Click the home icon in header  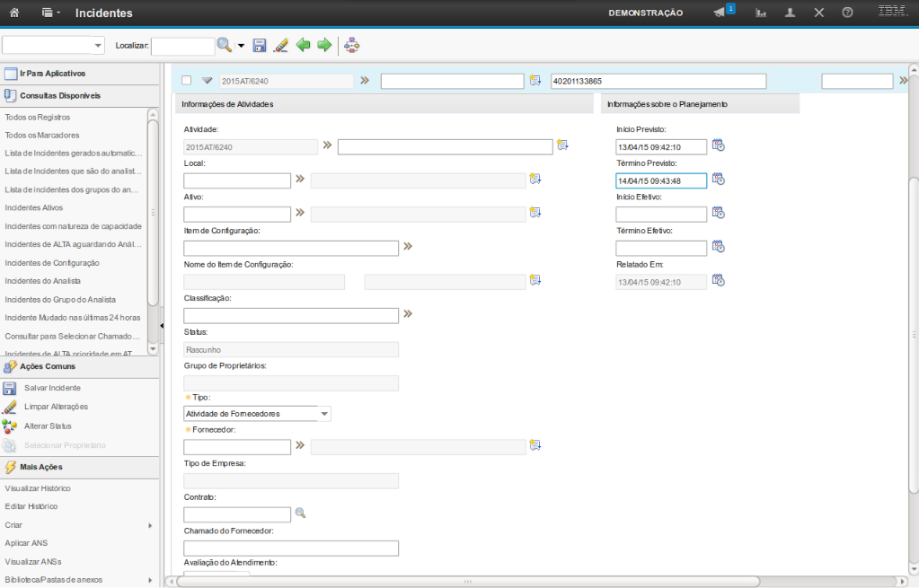tap(14, 13)
